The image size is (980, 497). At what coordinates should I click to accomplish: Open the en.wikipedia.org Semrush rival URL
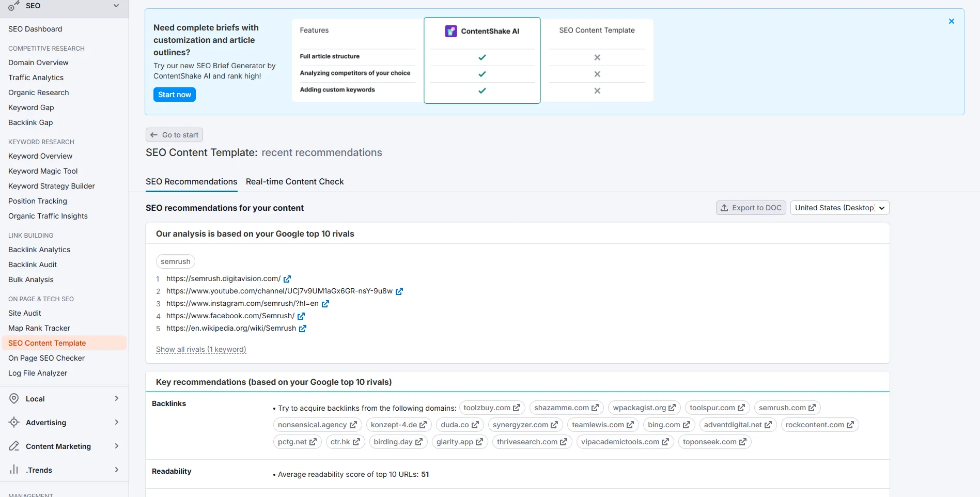[231, 328]
